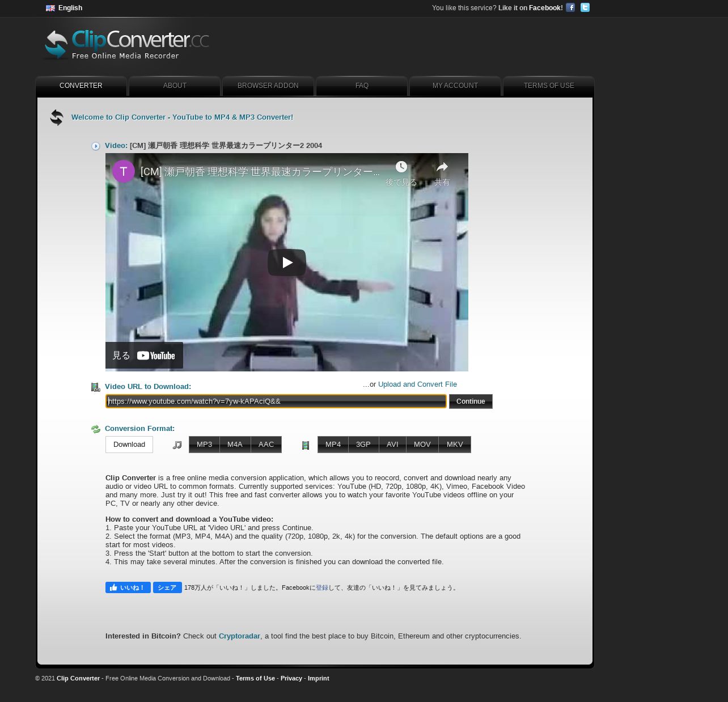Click the Video URL input field
Image resolution: width=728 pixels, height=702 pixels.
[276, 401]
